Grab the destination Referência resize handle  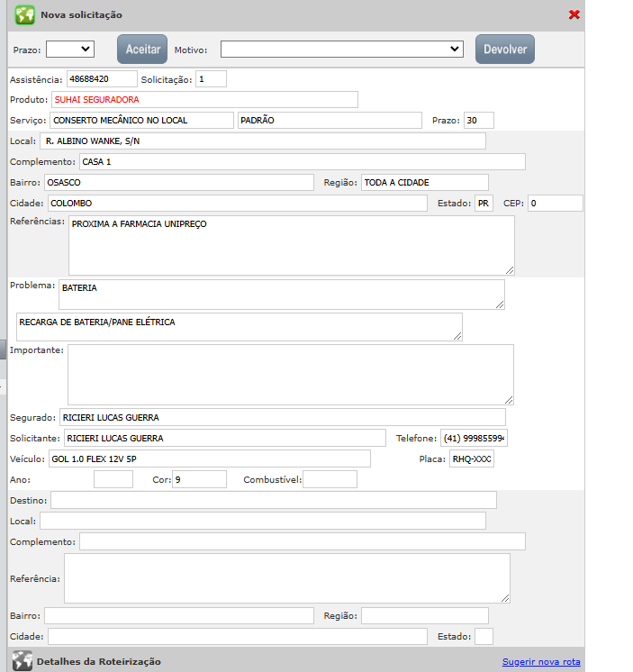[505, 598]
